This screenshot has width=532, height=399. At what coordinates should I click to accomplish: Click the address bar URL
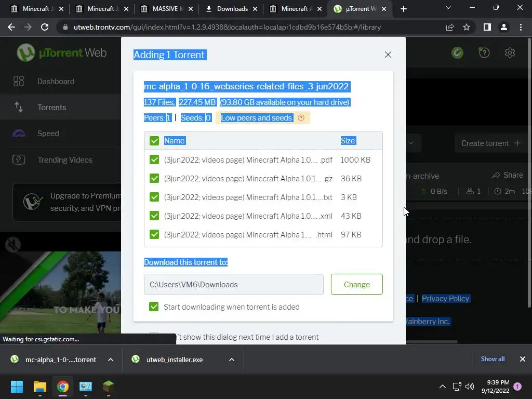(x=227, y=27)
